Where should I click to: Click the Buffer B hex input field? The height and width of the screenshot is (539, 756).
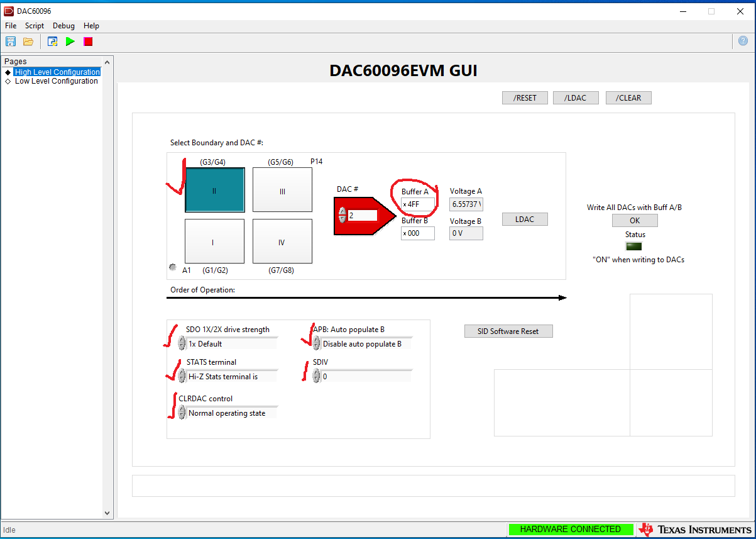(x=418, y=233)
